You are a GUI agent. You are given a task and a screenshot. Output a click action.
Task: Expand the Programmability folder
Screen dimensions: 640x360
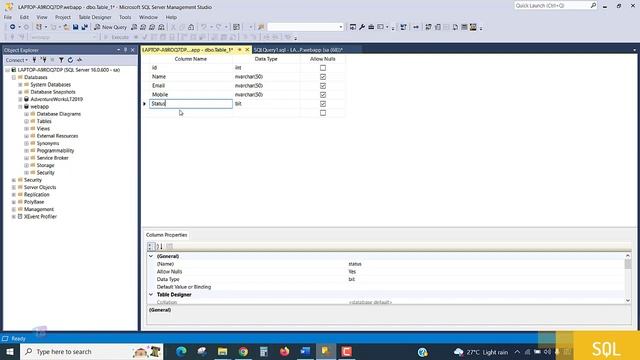coord(27,151)
